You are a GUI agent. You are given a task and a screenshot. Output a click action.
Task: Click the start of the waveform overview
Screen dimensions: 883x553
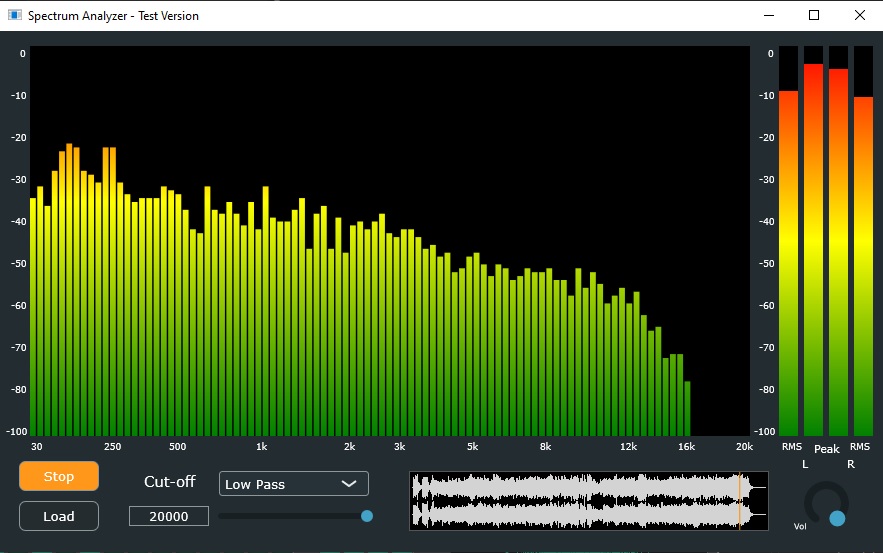[414, 500]
